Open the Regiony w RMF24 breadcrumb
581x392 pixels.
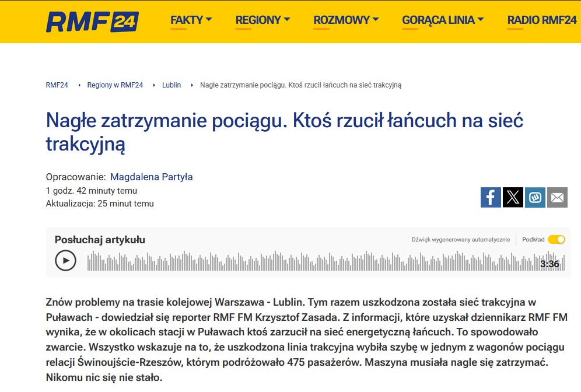[115, 85]
